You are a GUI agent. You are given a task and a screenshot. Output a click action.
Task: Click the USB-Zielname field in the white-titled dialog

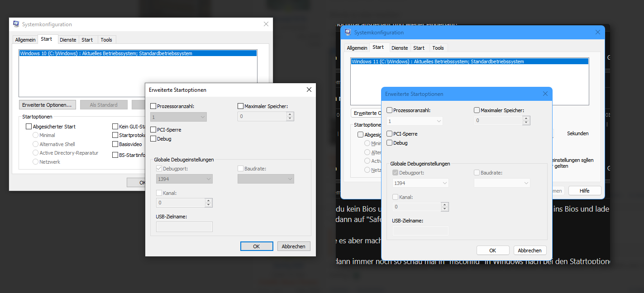click(x=184, y=227)
